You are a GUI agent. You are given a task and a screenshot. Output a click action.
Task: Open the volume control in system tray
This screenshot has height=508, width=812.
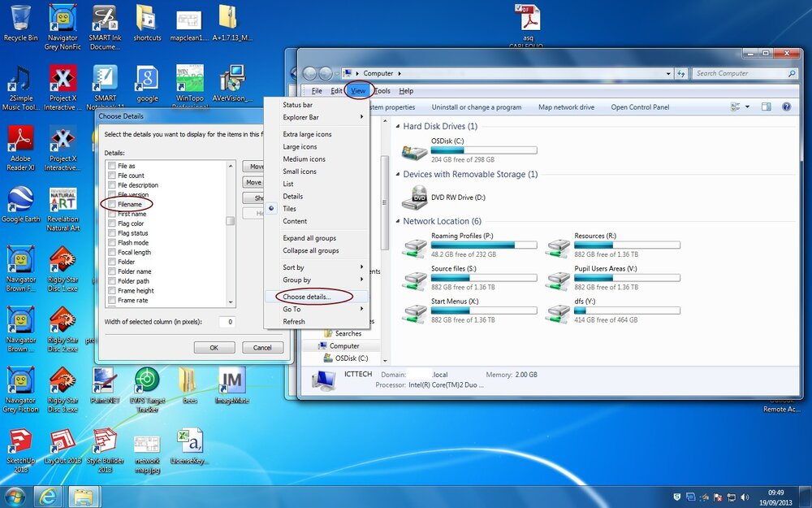pyautogui.click(x=745, y=497)
